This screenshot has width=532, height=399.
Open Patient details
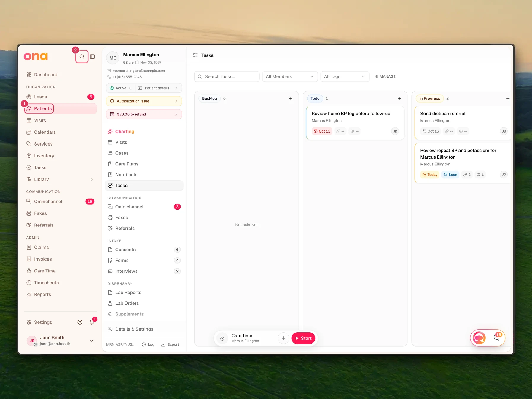[x=158, y=88]
